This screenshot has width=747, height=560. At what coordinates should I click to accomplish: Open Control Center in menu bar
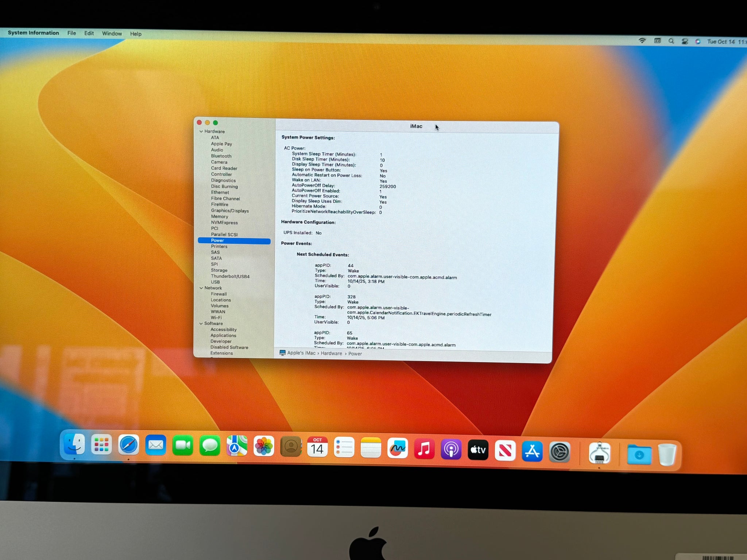(x=685, y=42)
